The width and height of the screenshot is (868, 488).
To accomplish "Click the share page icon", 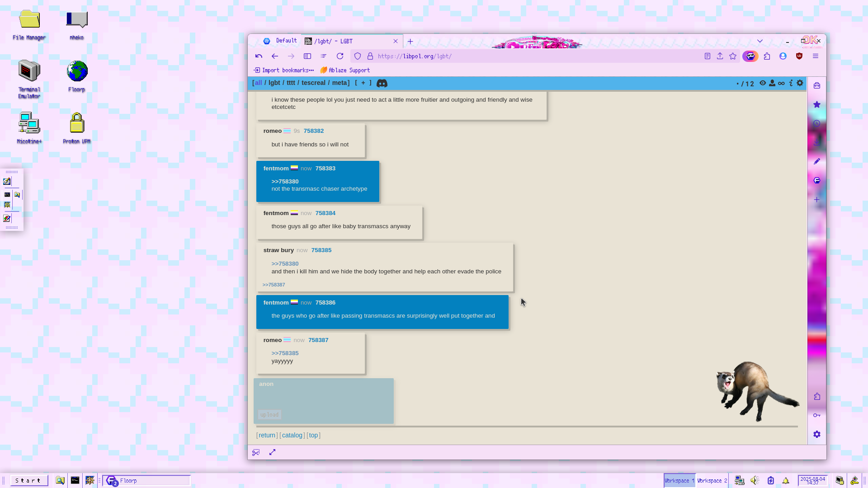I will [720, 56].
